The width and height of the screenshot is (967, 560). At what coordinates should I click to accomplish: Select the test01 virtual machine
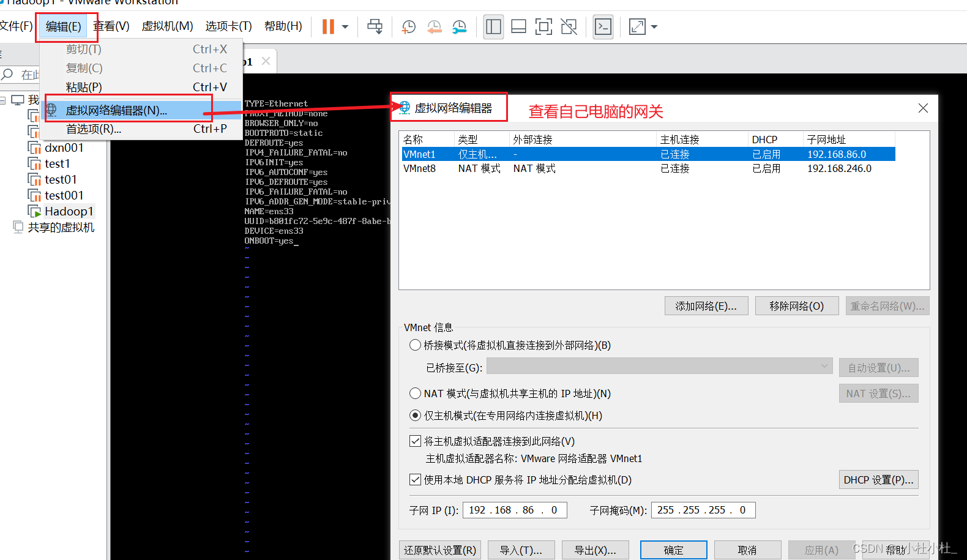pyautogui.click(x=61, y=179)
